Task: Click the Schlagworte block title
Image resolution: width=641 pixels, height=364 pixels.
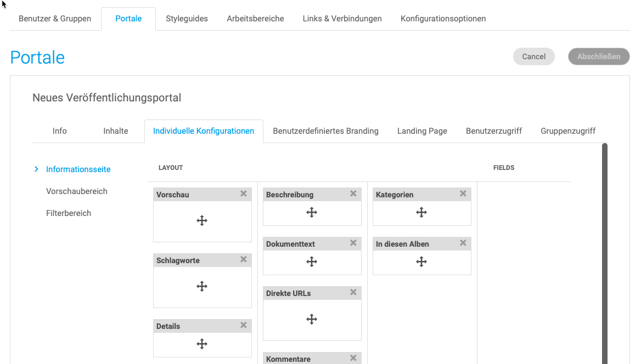Action: coord(178,260)
